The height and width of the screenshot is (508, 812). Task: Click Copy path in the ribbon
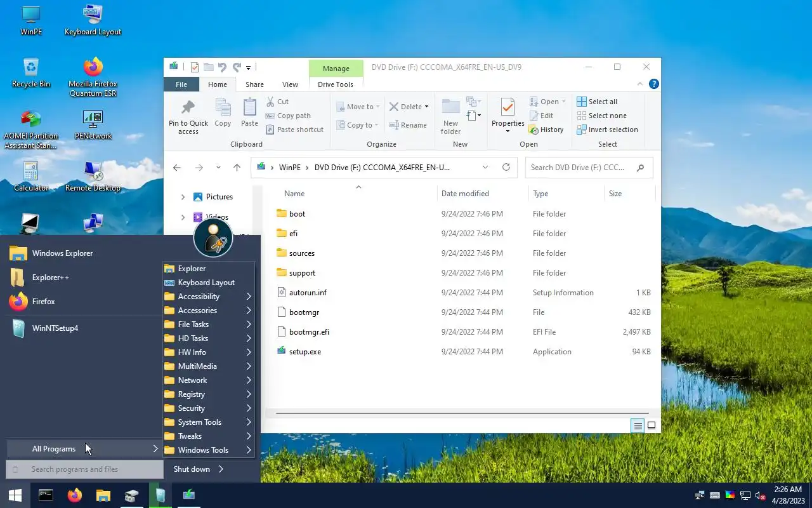click(x=288, y=116)
